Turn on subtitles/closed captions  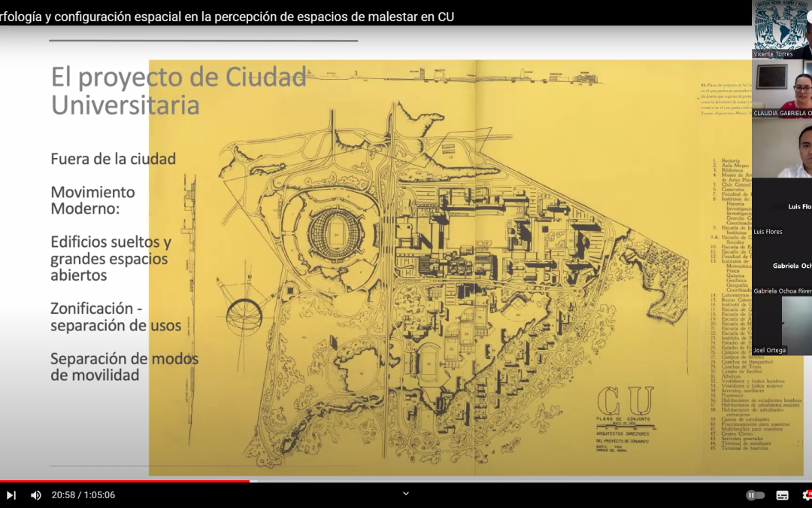click(783, 495)
